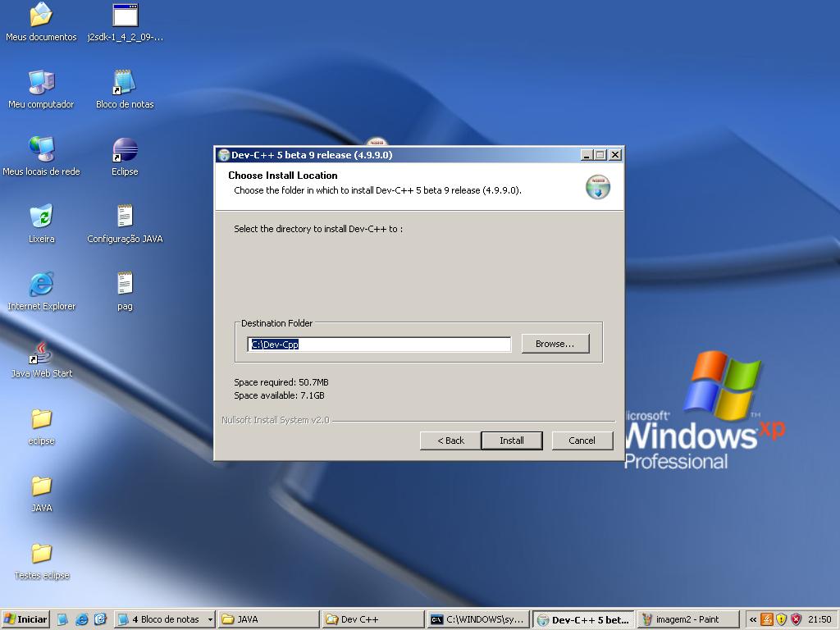The width and height of the screenshot is (840, 630).
Task: Click the 'Space required: 50.7MB' text
Action: pyautogui.click(x=281, y=382)
